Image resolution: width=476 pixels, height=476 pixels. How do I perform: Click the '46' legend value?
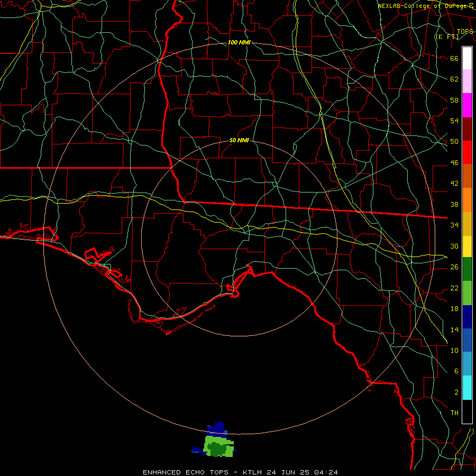(454, 162)
